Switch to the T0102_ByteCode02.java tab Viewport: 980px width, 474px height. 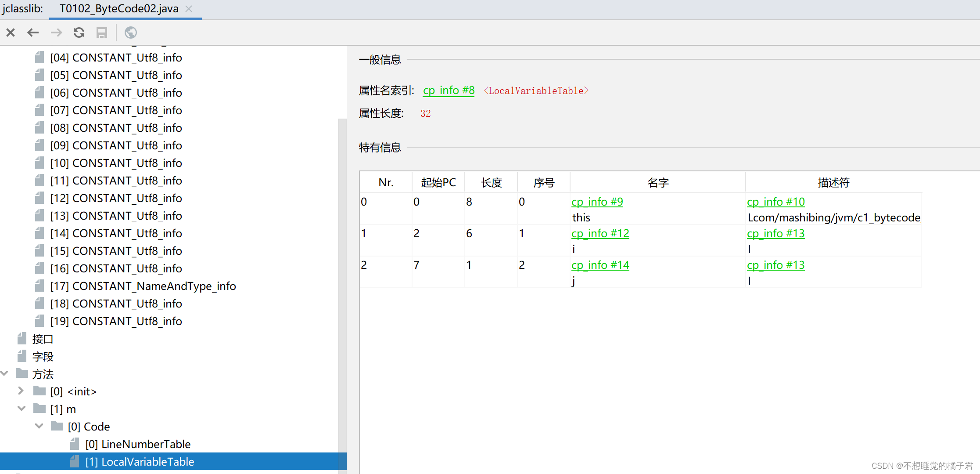click(119, 9)
